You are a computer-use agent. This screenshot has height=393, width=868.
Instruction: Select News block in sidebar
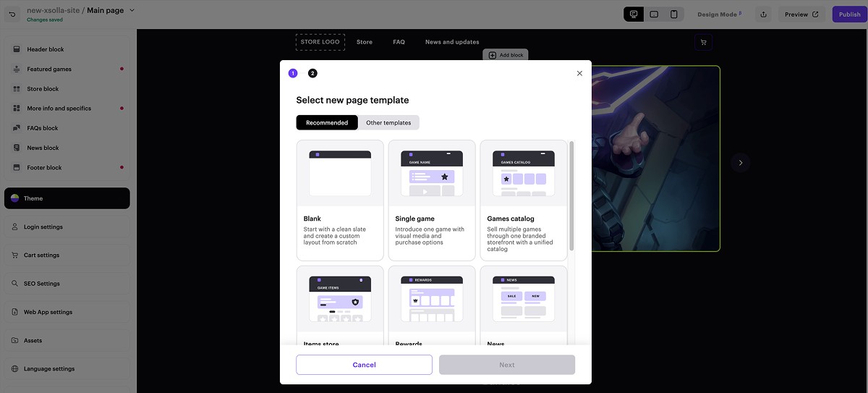coord(67,148)
